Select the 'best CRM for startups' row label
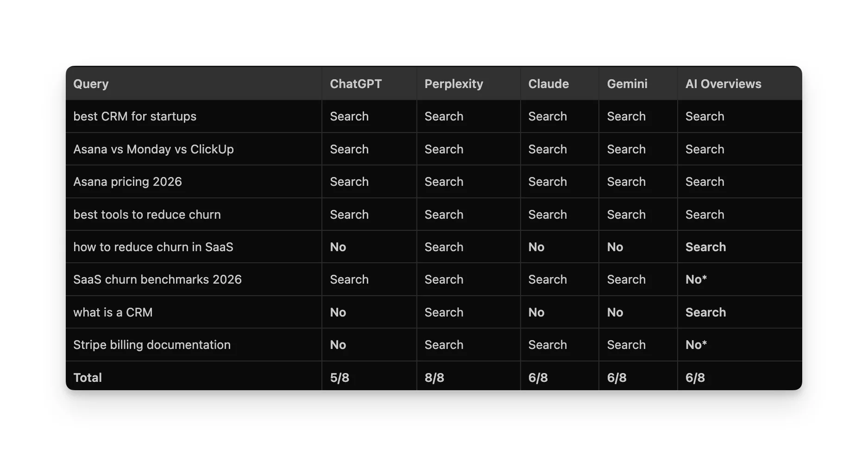 point(135,116)
